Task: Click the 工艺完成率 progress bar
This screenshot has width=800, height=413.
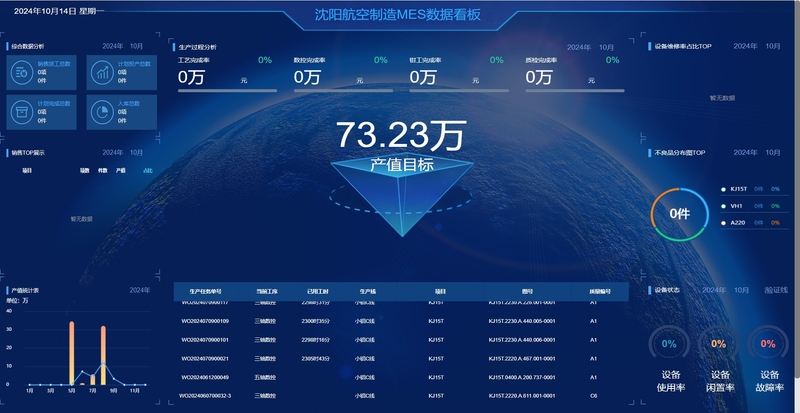Action: pos(228,91)
